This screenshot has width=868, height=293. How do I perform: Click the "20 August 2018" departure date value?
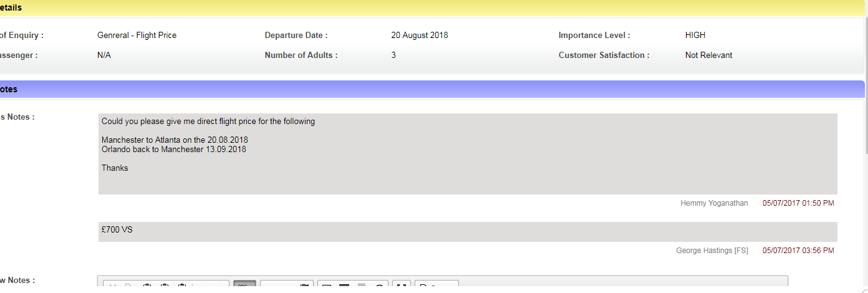pyautogui.click(x=419, y=36)
